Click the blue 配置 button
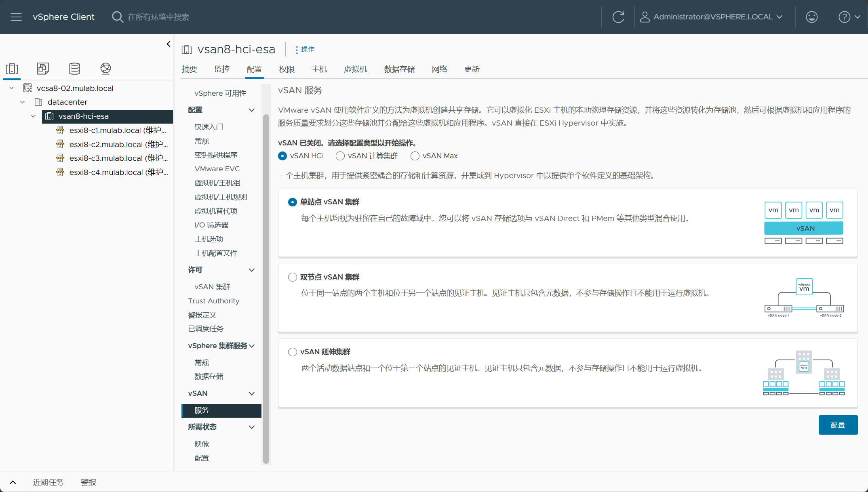 (838, 425)
